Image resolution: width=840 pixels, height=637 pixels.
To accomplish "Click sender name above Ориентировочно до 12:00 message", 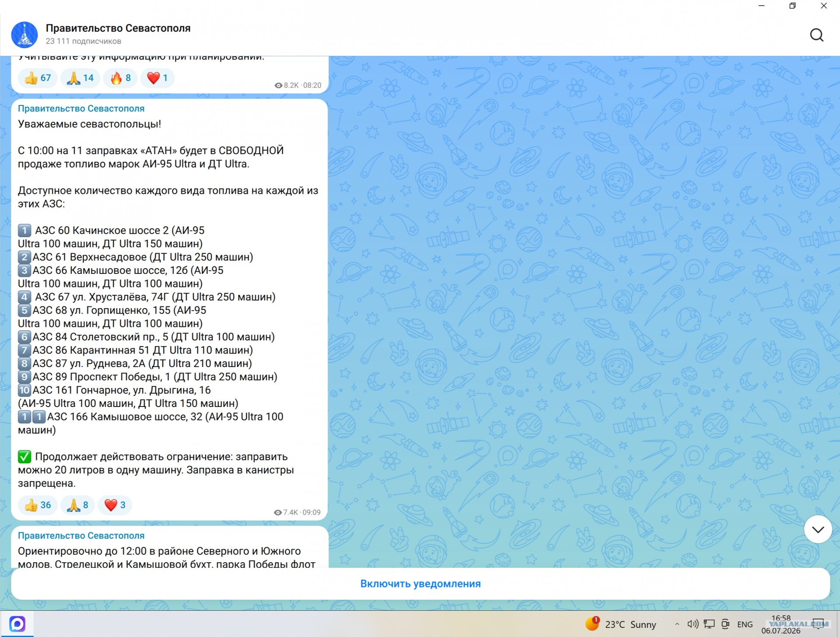I will (x=81, y=535).
